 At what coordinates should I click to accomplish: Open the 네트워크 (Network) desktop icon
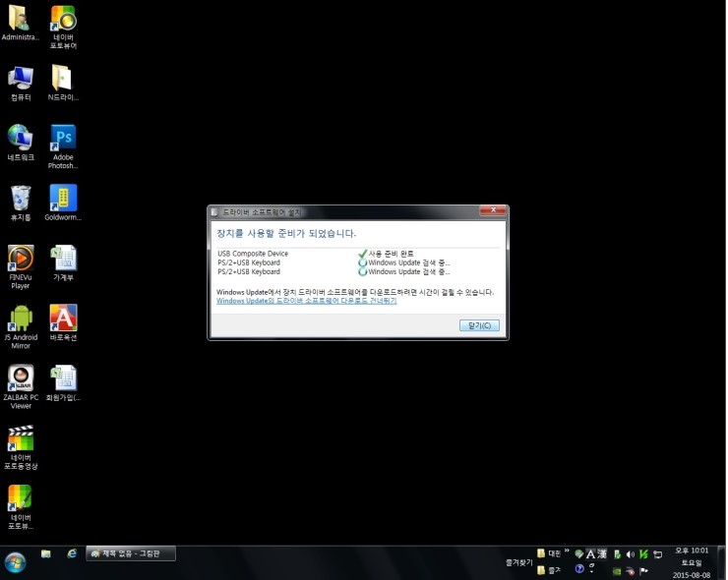click(21, 139)
